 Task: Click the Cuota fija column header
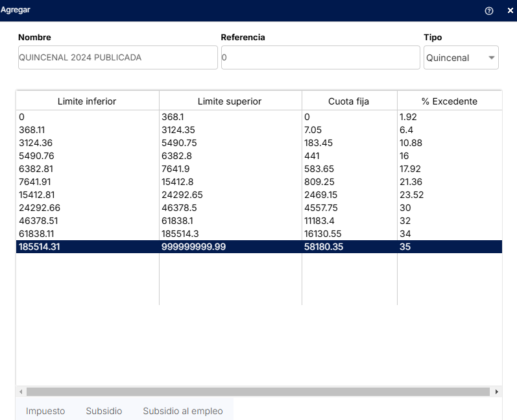(349, 101)
